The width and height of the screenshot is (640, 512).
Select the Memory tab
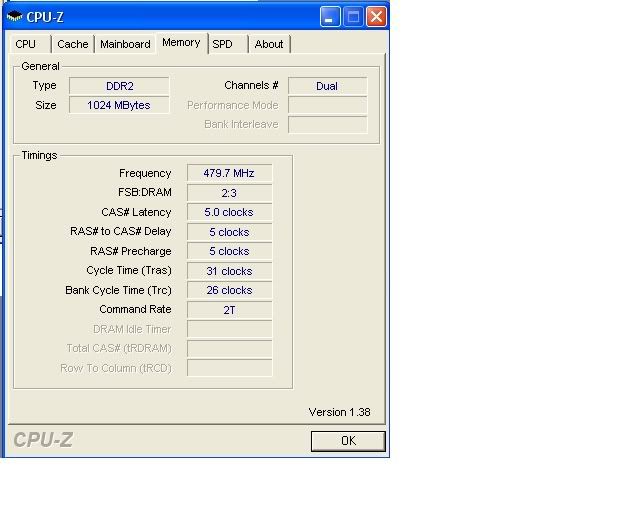pos(181,43)
